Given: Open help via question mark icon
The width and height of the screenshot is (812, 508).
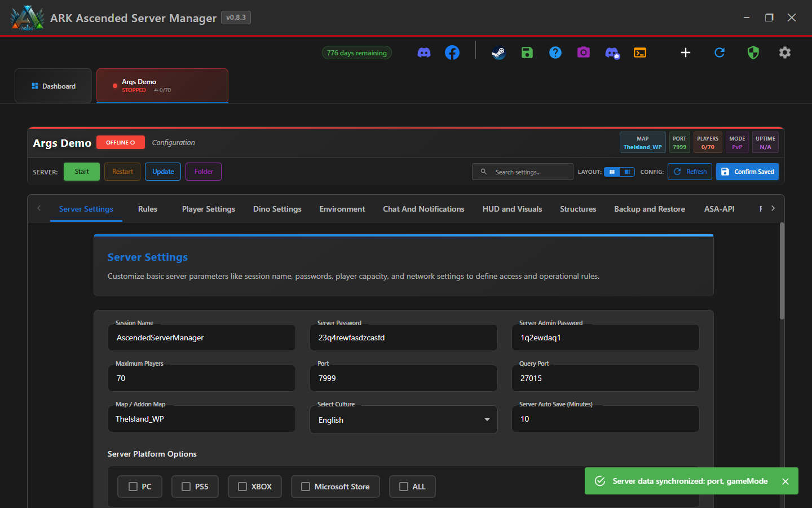Looking at the screenshot, I should 555,52.
